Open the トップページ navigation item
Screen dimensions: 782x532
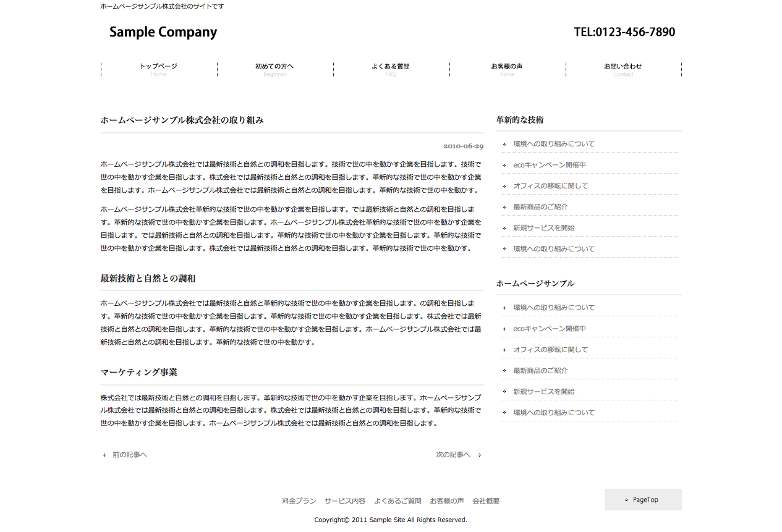[x=158, y=69]
